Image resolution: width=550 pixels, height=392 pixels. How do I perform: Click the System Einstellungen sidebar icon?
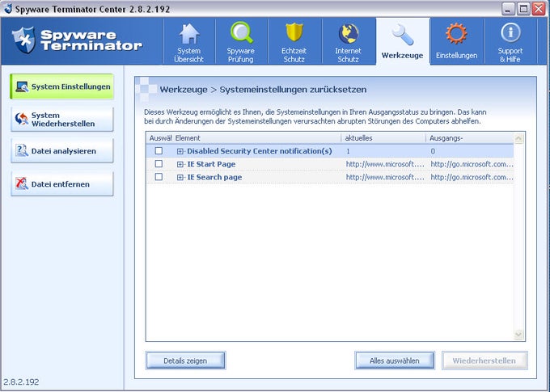coord(22,86)
